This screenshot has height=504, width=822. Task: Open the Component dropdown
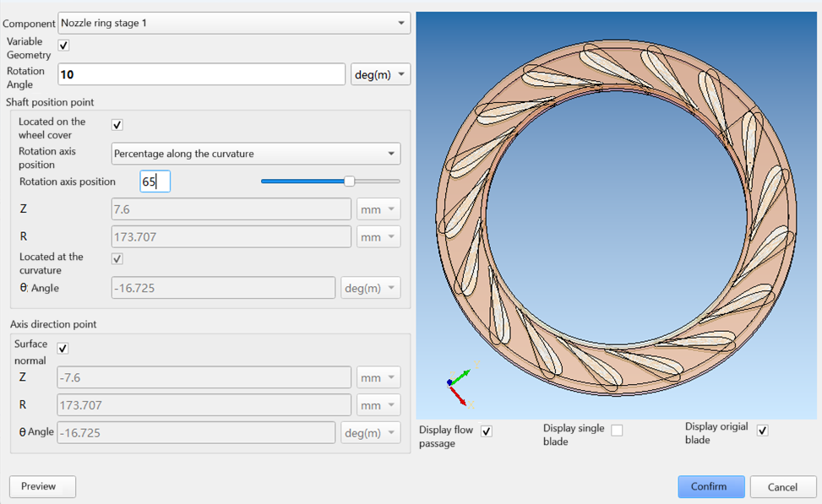pyautogui.click(x=234, y=23)
